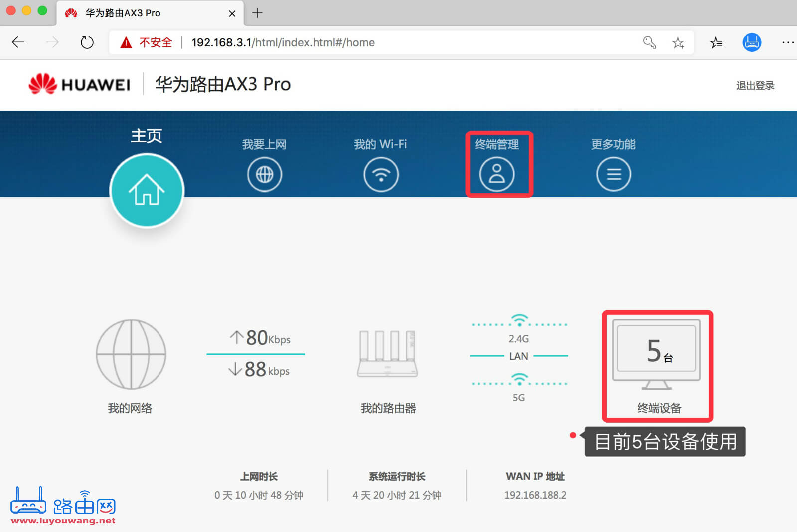Open 终端管理 person icon
Image resolution: width=797 pixels, height=532 pixels.
[497, 174]
